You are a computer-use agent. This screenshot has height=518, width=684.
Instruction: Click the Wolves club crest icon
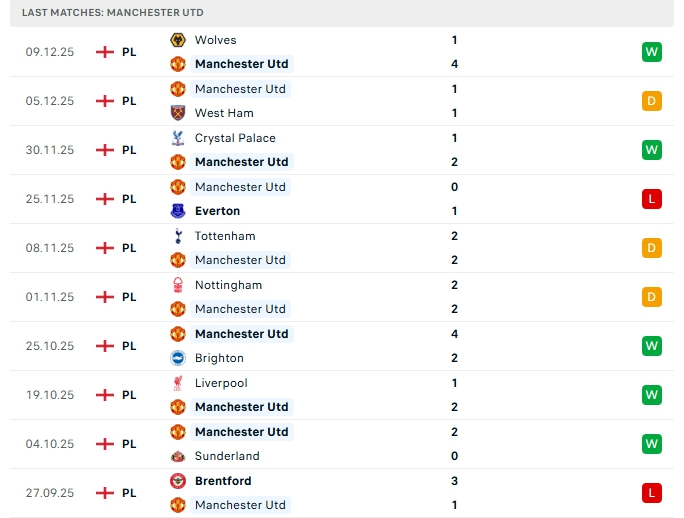point(178,40)
